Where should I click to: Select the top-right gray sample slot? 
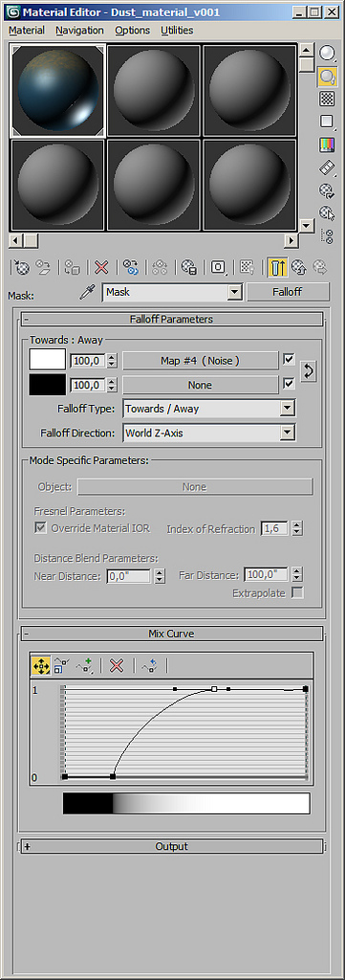tap(249, 90)
